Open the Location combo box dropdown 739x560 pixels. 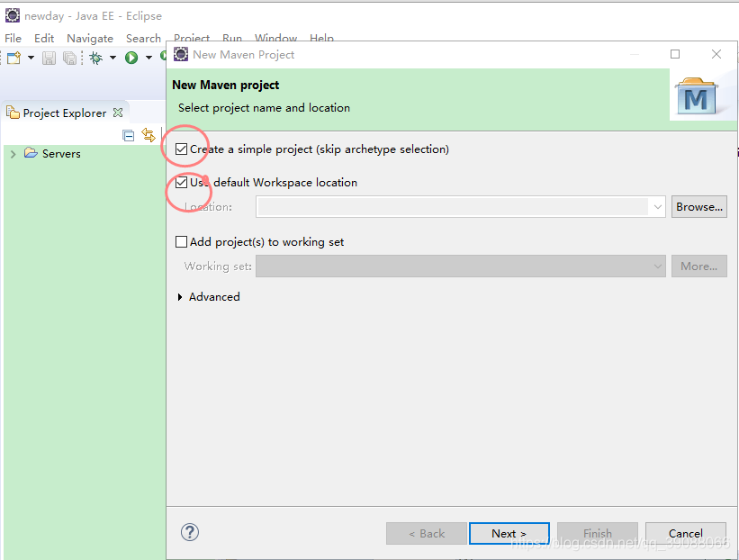tap(657, 207)
